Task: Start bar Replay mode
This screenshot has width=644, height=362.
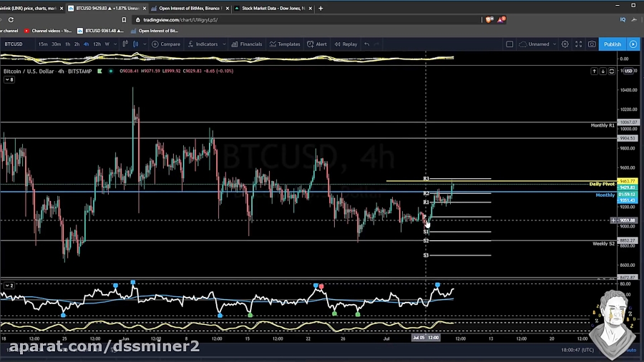Action: [x=346, y=44]
